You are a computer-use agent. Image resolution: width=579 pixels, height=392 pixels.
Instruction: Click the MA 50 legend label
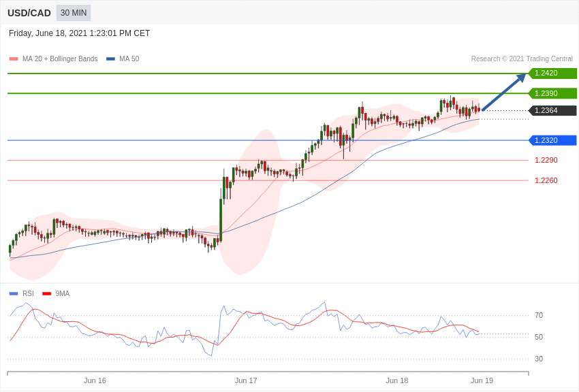click(129, 59)
